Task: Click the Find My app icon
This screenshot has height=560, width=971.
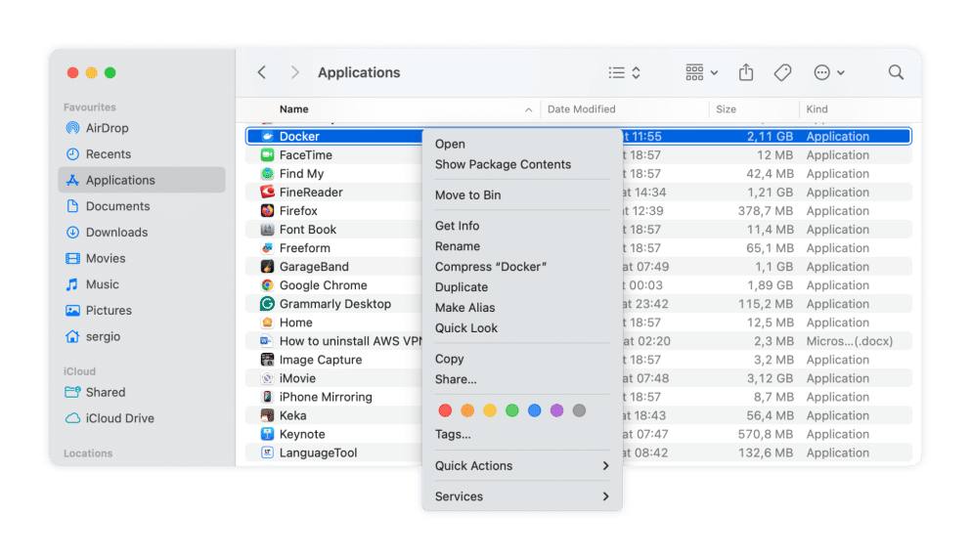Action: (x=267, y=173)
